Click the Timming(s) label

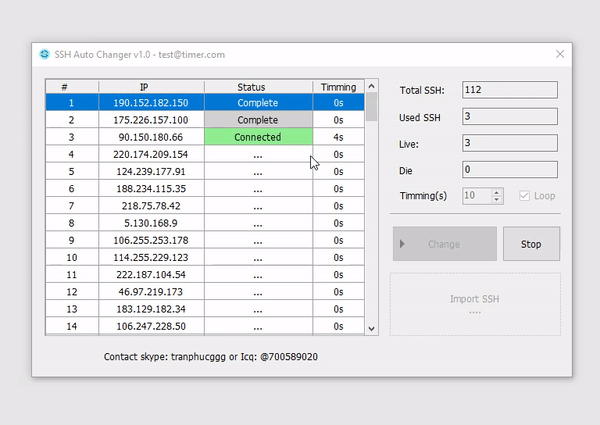click(423, 196)
